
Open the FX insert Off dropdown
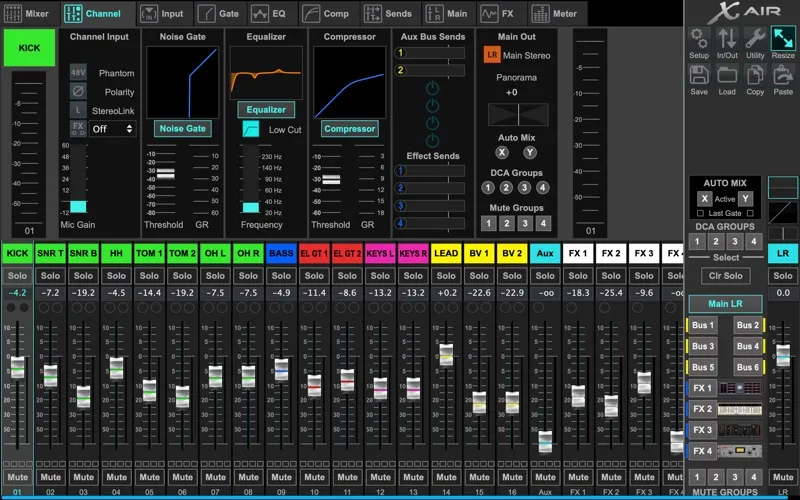point(113,129)
